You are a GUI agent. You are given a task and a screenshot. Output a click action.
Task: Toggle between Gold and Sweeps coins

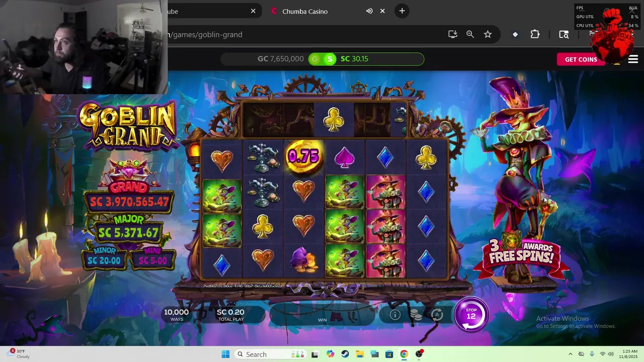click(323, 59)
